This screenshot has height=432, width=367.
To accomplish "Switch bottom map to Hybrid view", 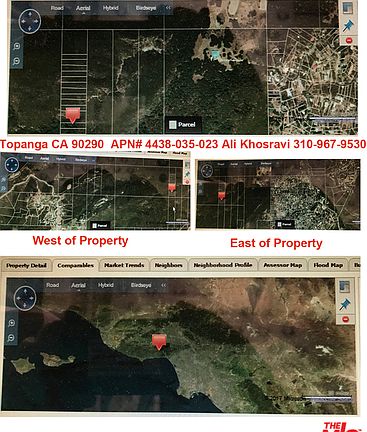I will (x=106, y=285).
